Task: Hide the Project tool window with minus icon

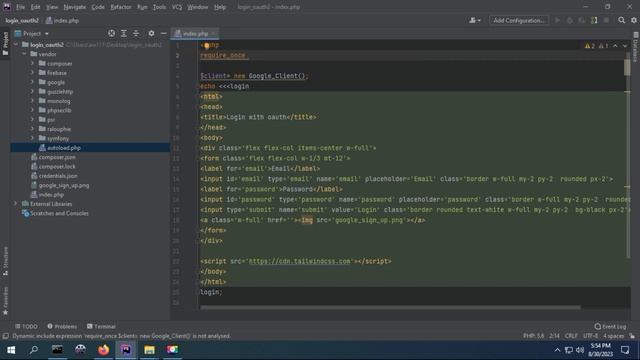Action: point(164,33)
